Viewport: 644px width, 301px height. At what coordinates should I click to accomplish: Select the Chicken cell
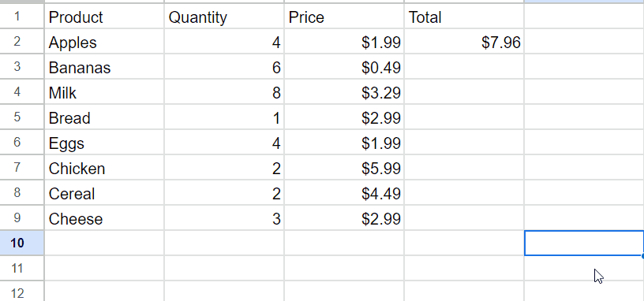pos(104,168)
